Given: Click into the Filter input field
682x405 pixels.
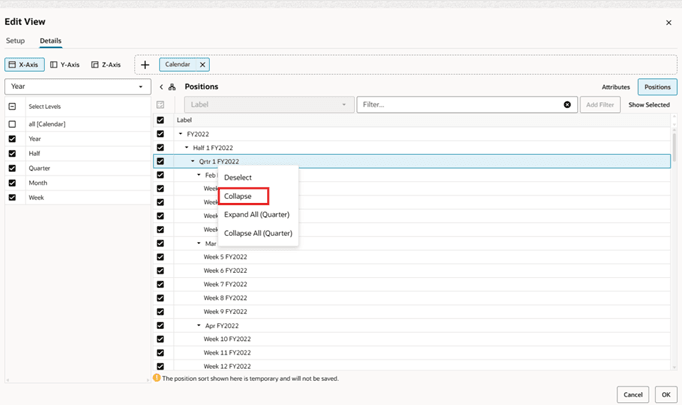Looking at the screenshot, I should (x=461, y=104).
